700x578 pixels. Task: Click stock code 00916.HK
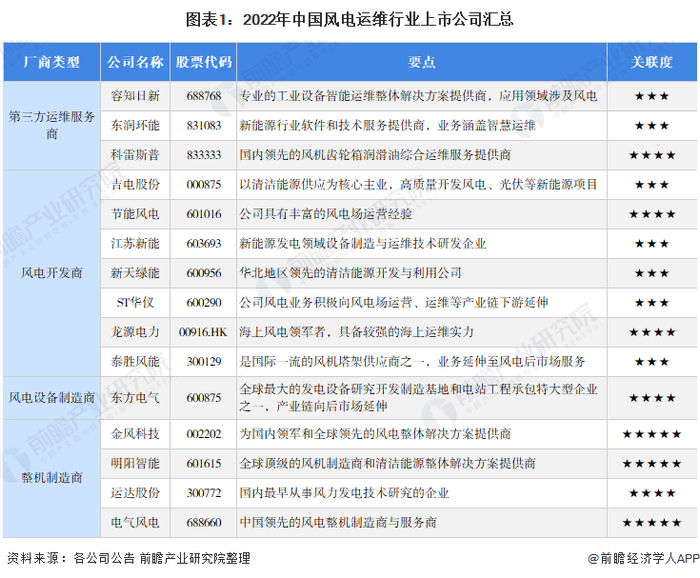[203, 332]
